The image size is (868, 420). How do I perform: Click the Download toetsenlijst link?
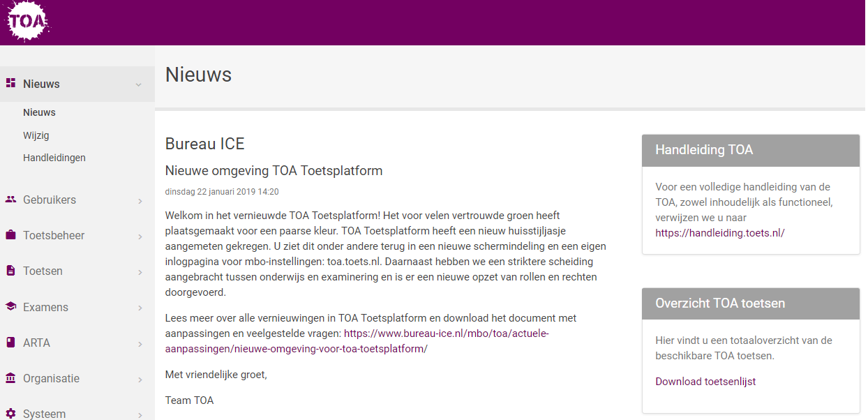pyautogui.click(x=705, y=381)
